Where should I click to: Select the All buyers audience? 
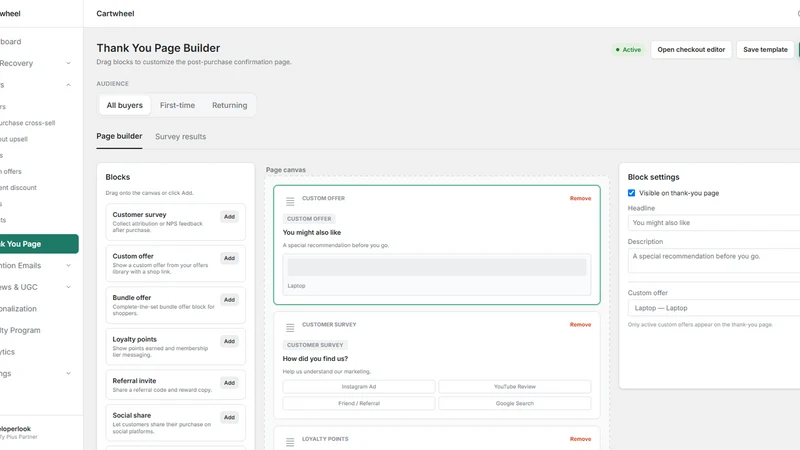124,105
